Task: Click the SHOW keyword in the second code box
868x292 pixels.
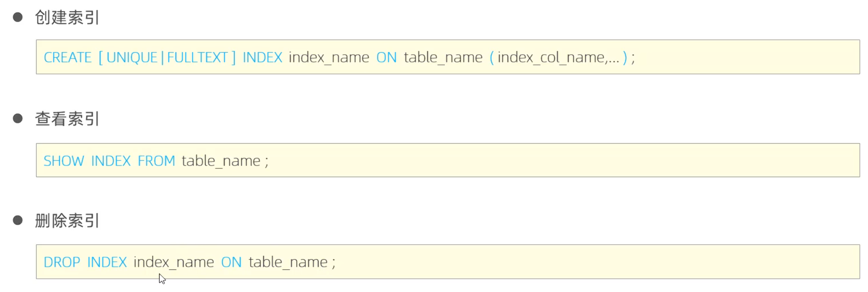Action: [x=64, y=161]
